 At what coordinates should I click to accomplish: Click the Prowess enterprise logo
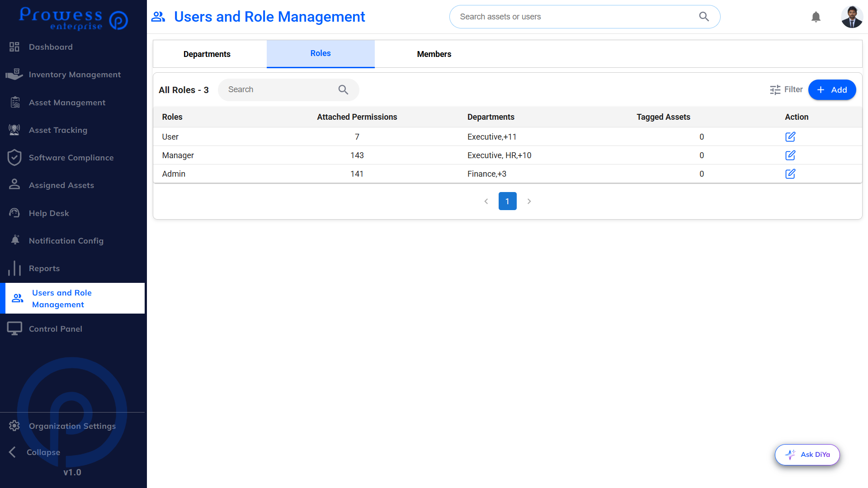(73, 19)
